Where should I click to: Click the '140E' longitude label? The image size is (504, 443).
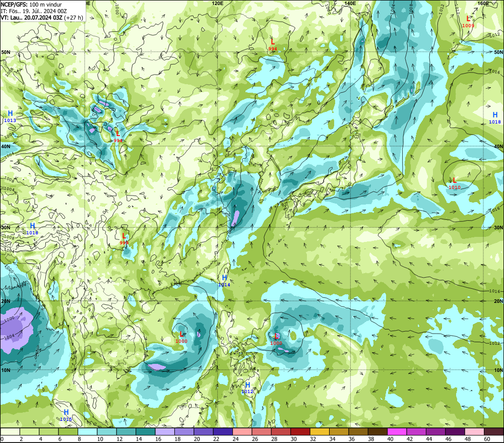pyautogui.click(x=350, y=3)
